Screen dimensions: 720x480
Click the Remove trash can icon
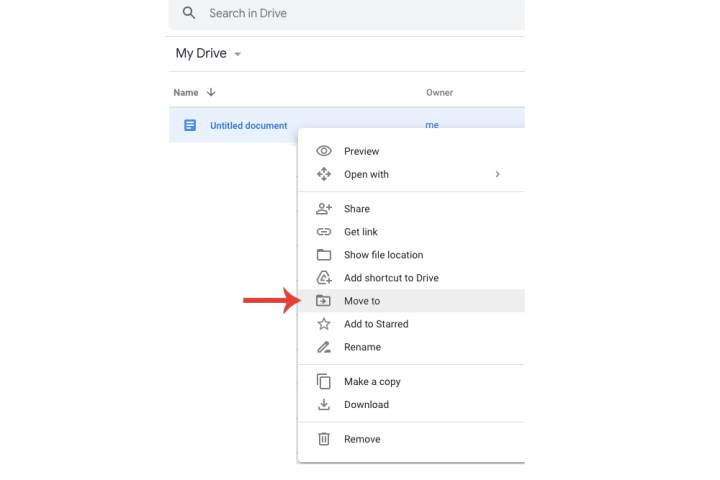tap(324, 439)
